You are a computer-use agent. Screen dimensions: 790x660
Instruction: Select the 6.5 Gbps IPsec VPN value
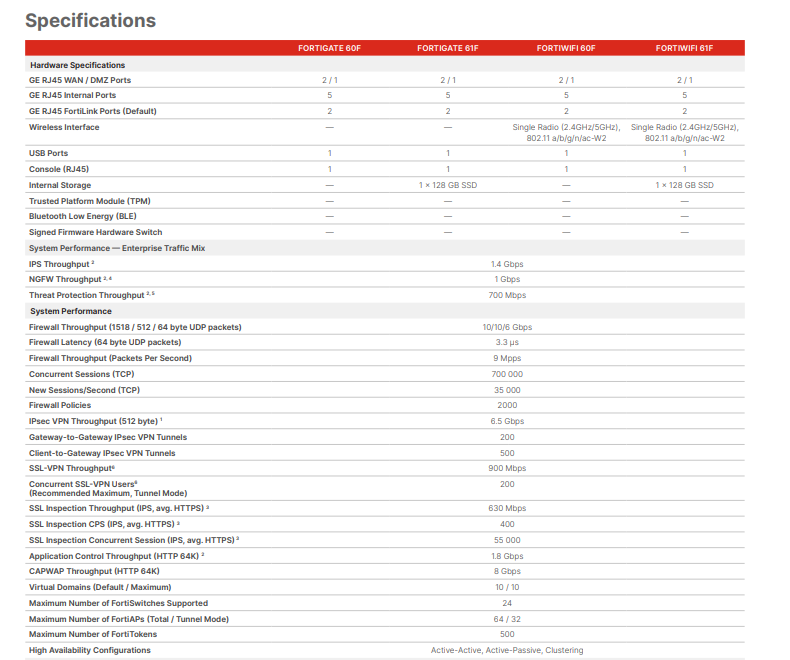507,421
